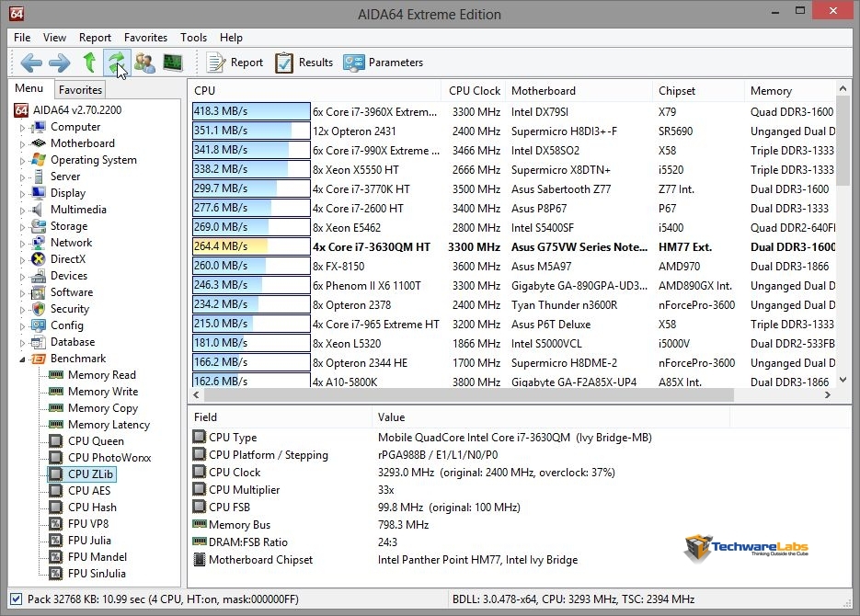
Task: Click the scroll right arrow of the results list
Action: [x=828, y=394]
